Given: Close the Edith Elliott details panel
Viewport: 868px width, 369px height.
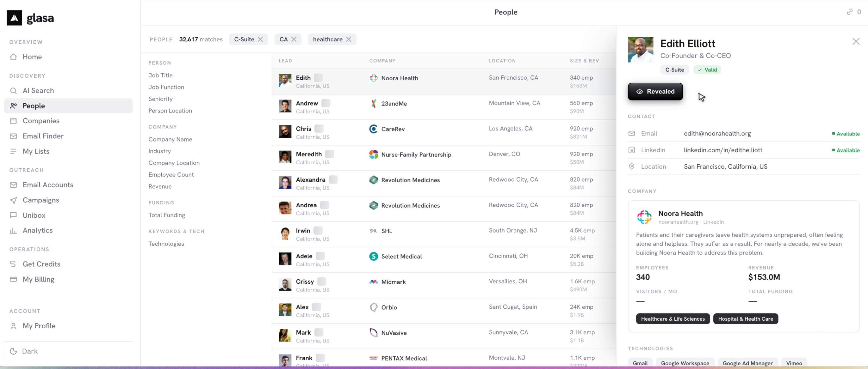Looking at the screenshot, I should coord(856,41).
